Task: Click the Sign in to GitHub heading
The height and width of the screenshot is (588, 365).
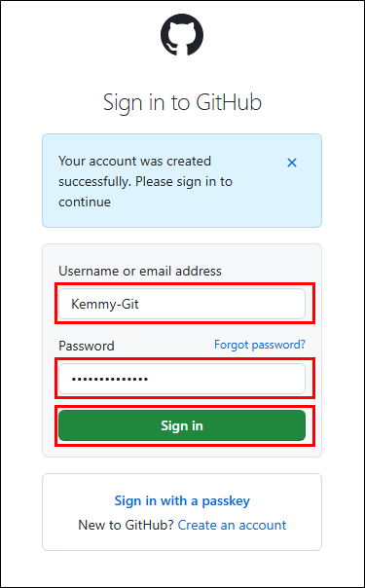Action: (x=182, y=102)
